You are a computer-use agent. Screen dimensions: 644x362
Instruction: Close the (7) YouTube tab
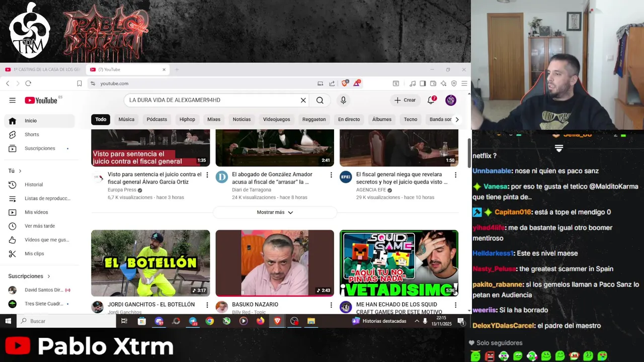[164, 69]
